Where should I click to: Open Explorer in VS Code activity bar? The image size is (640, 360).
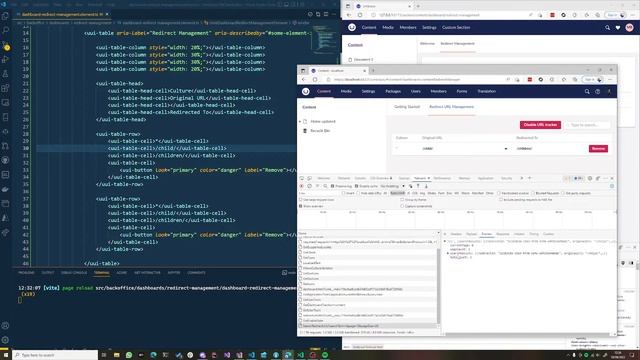tap(5, 16)
